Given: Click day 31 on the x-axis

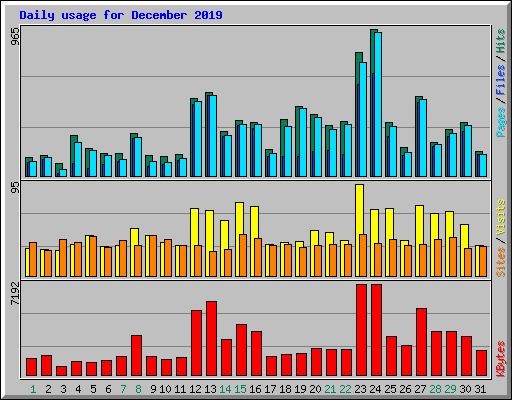Looking at the screenshot, I should (480, 389).
